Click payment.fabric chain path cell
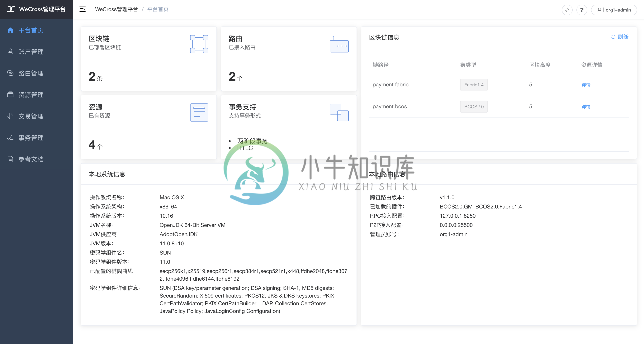The width and height of the screenshot is (644, 344). [391, 85]
